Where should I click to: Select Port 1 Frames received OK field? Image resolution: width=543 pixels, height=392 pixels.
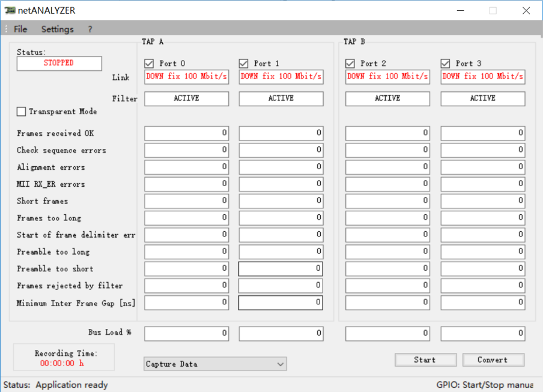281,133
